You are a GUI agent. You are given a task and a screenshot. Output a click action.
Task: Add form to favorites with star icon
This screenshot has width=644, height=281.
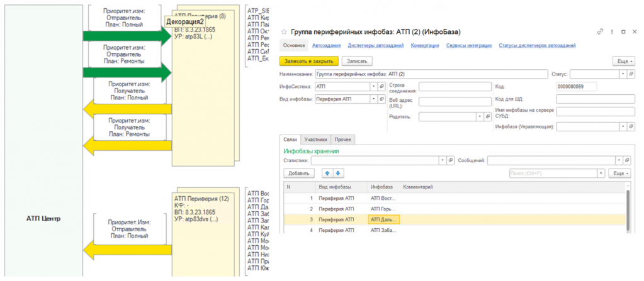(283, 31)
